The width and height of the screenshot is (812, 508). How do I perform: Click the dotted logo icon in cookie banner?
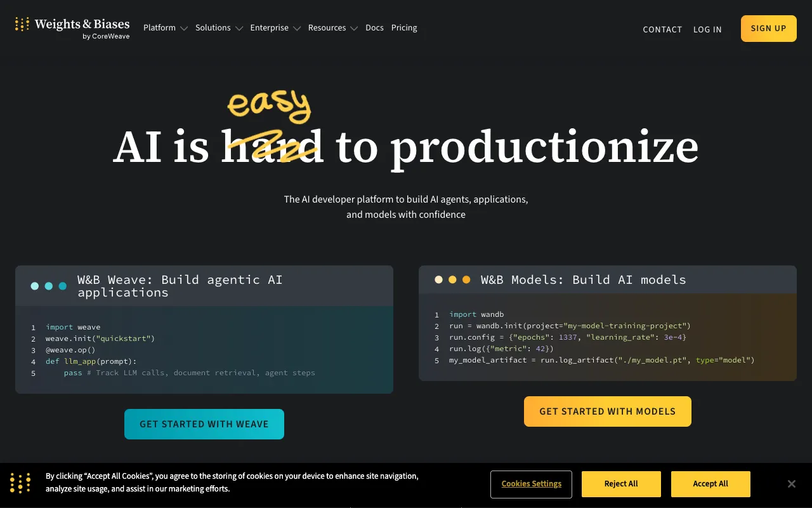pos(20,483)
